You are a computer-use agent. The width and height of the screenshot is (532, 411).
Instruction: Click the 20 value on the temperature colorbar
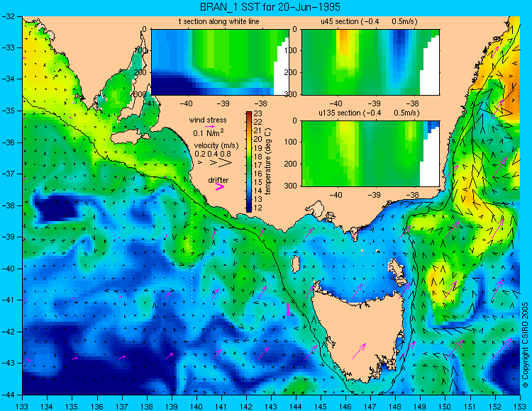click(x=258, y=140)
